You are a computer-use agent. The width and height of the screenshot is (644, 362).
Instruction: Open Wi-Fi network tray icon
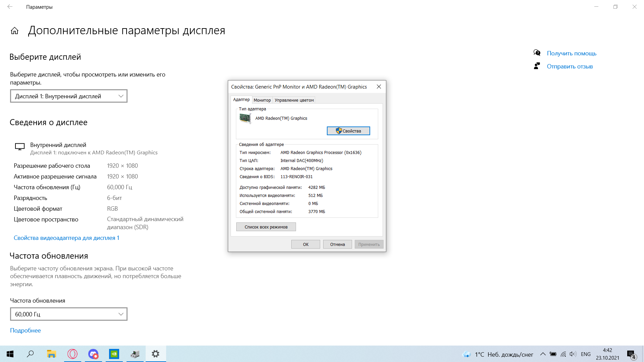[x=563, y=354]
